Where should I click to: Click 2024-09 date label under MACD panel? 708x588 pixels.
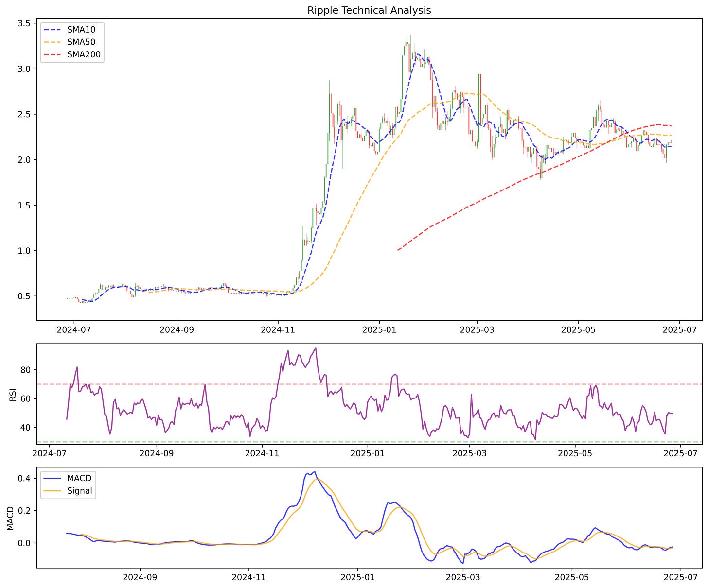140,577
